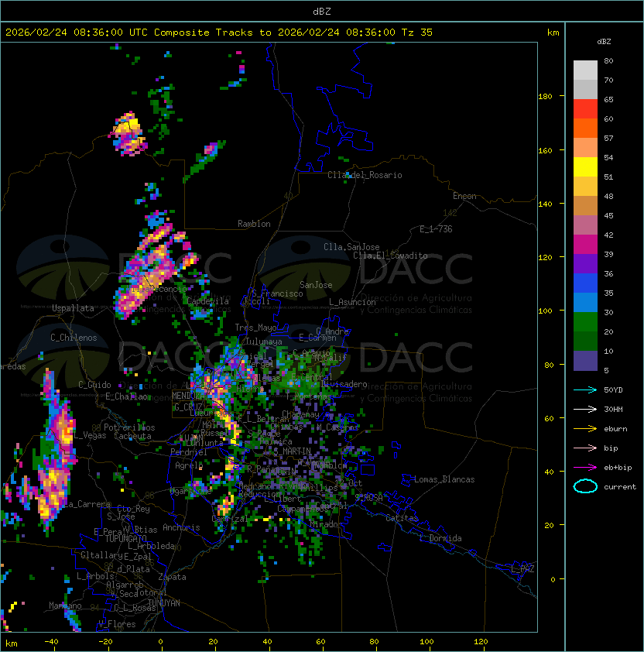Click the Composite Tracks timestamp header text
644x652 pixels.
(219, 32)
